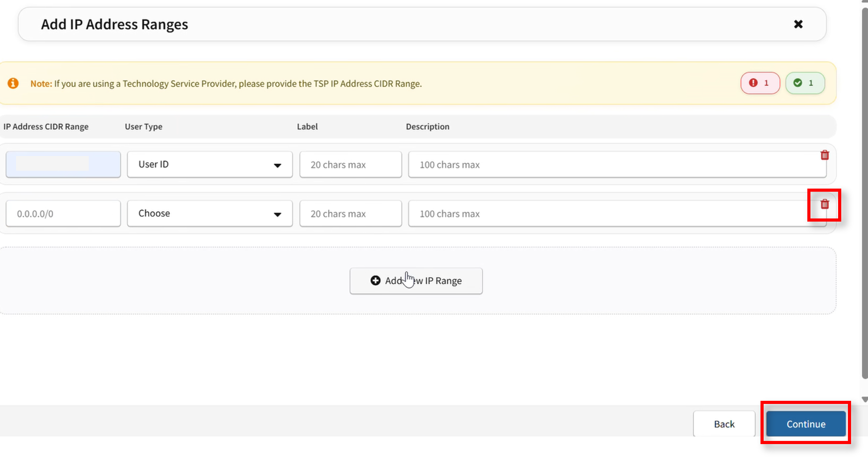Click Add New IP Range button

point(416,281)
